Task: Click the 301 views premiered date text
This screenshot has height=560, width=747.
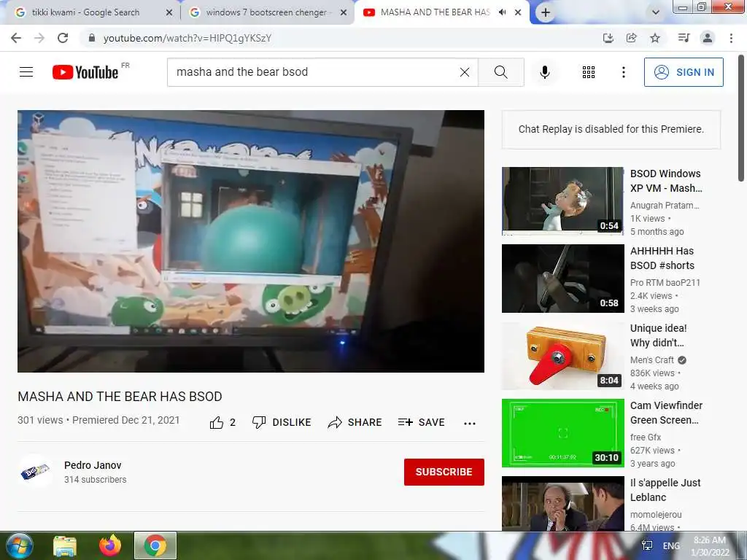Action: point(98,420)
